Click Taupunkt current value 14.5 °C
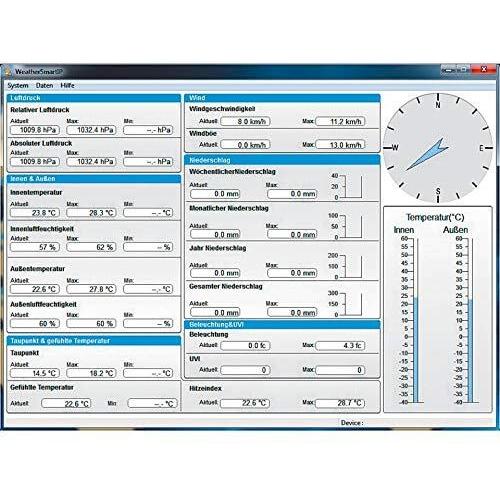Screen dimensions: 500x500 35,373
